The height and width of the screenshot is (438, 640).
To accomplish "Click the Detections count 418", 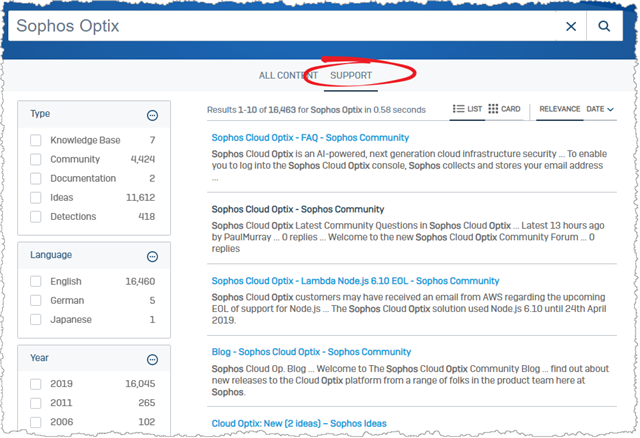I will tap(147, 216).
